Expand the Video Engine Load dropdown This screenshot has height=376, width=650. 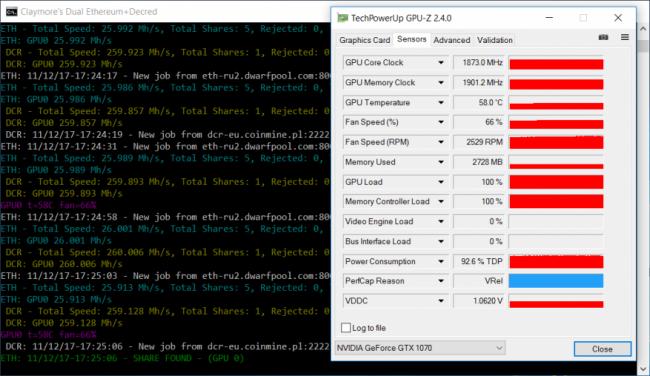point(441,221)
